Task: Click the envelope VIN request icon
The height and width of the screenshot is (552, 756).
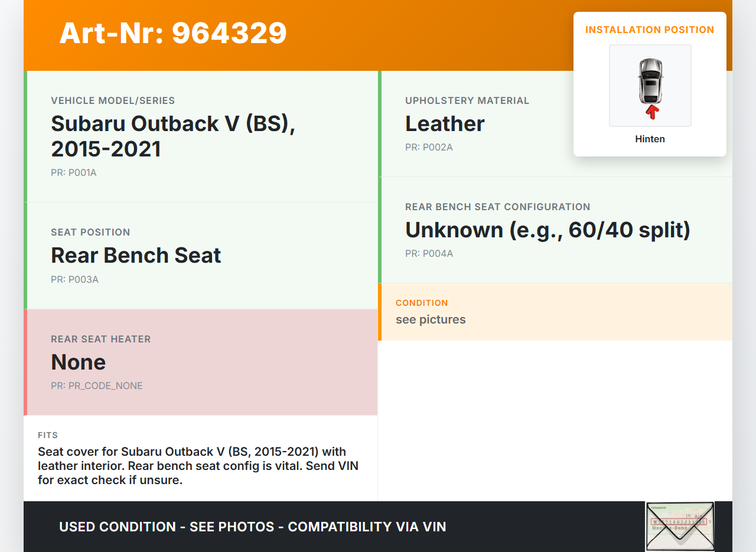Action: pyautogui.click(x=679, y=526)
